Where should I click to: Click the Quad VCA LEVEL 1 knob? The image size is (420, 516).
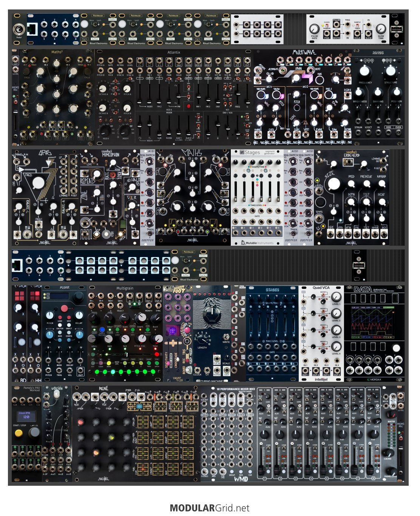(x=336, y=297)
